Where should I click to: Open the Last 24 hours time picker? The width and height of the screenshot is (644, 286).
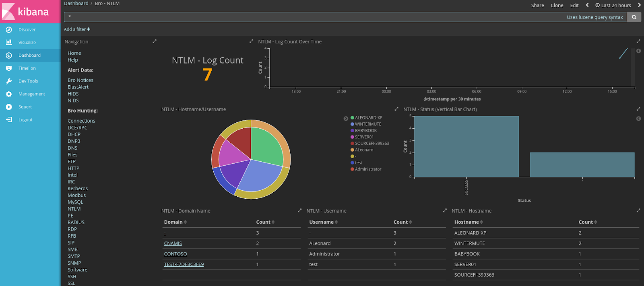613,5
